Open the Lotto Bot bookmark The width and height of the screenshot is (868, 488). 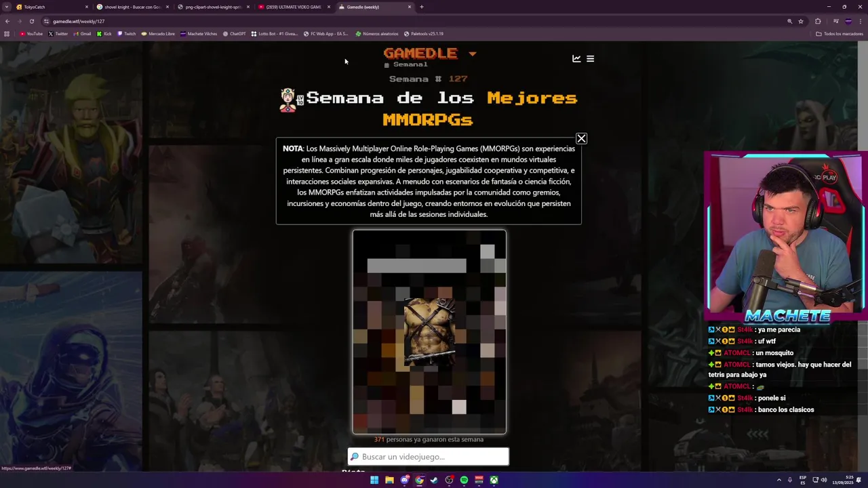pyautogui.click(x=275, y=34)
